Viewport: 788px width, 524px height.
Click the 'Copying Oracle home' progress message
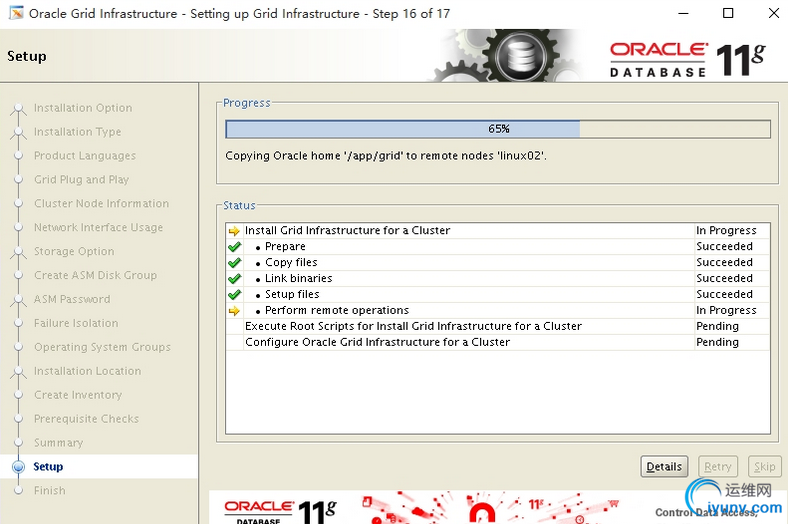[385, 156]
